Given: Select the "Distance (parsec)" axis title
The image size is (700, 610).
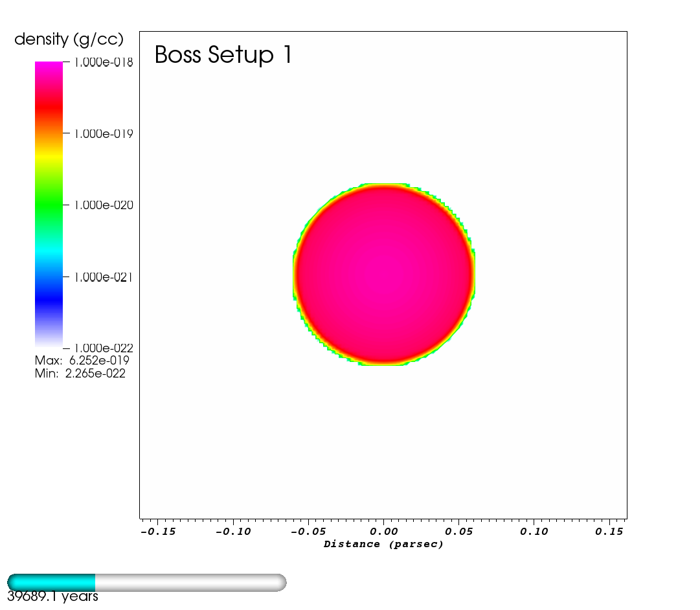Looking at the screenshot, I should coord(383,545).
